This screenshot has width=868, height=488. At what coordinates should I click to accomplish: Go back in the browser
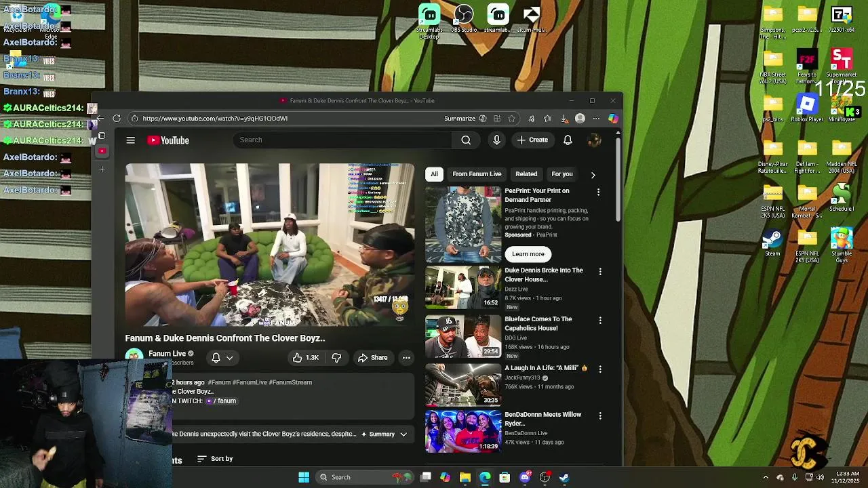pyautogui.click(x=101, y=118)
